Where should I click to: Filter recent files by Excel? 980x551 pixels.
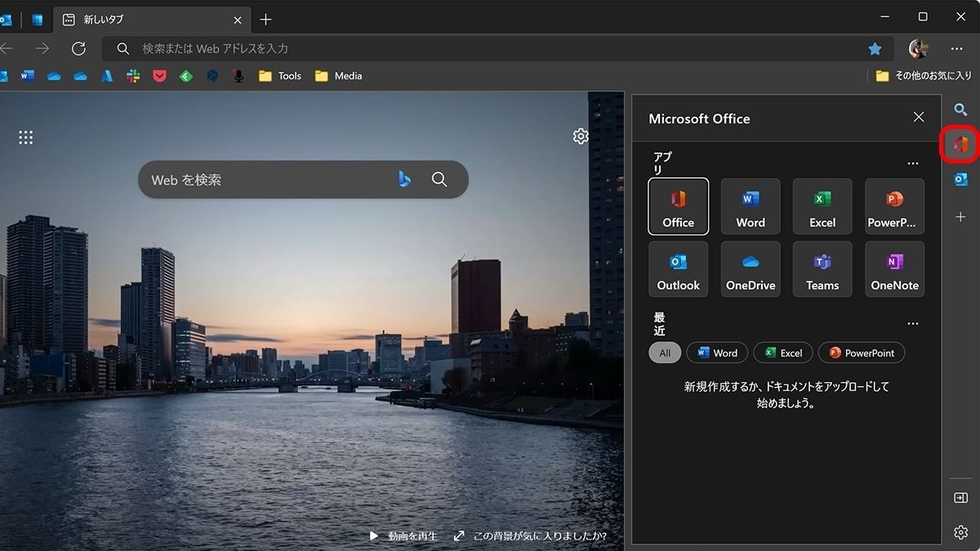pyautogui.click(x=783, y=353)
